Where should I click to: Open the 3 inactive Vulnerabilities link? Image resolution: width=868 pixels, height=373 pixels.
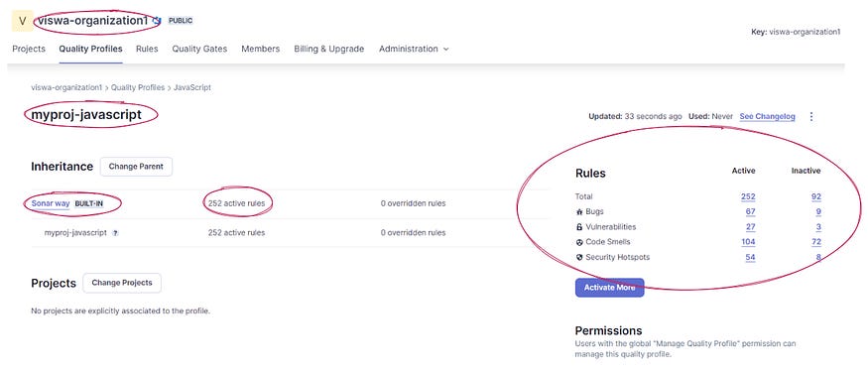click(818, 227)
